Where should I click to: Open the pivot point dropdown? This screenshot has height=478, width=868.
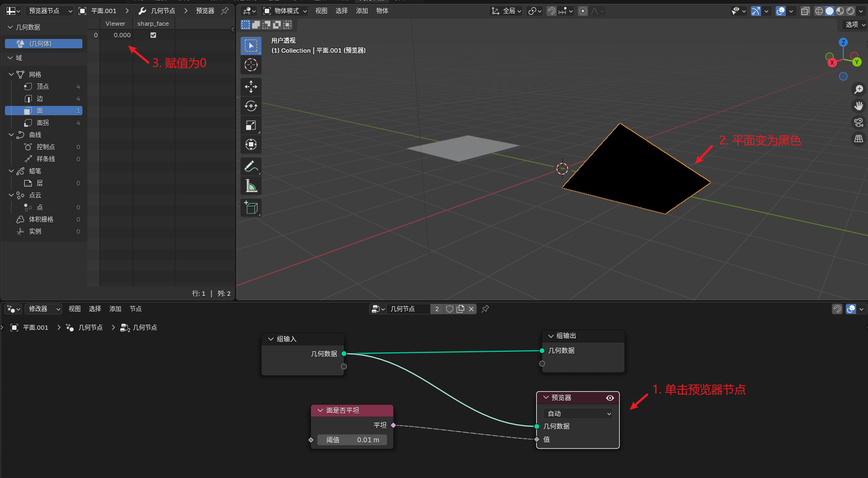coord(535,11)
